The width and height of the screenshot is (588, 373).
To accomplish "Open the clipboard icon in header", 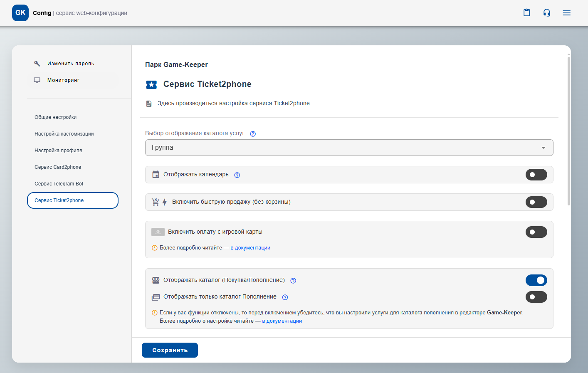I will pyautogui.click(x=527, y=12).
